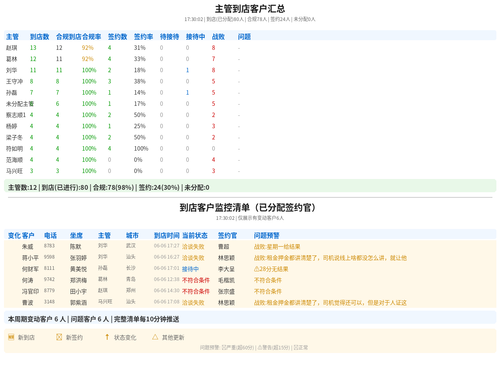Select the 到店时间 column header

pos(167,236)
